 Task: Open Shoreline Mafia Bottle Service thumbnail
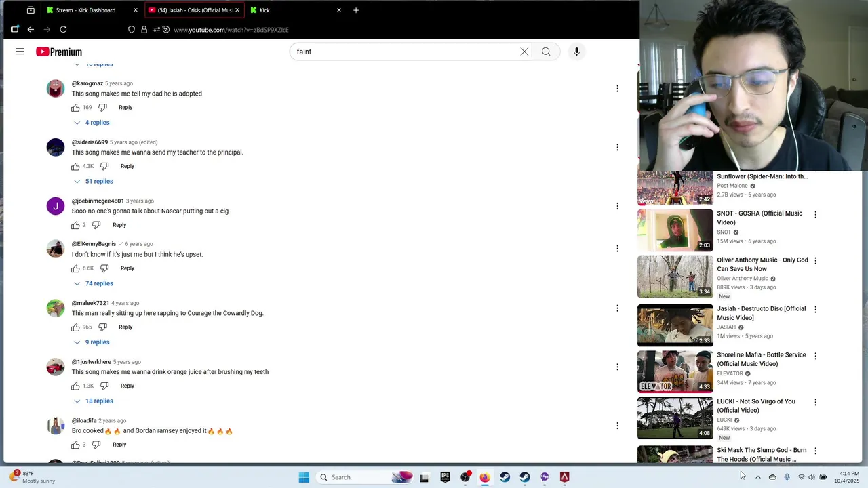(675, 372)
